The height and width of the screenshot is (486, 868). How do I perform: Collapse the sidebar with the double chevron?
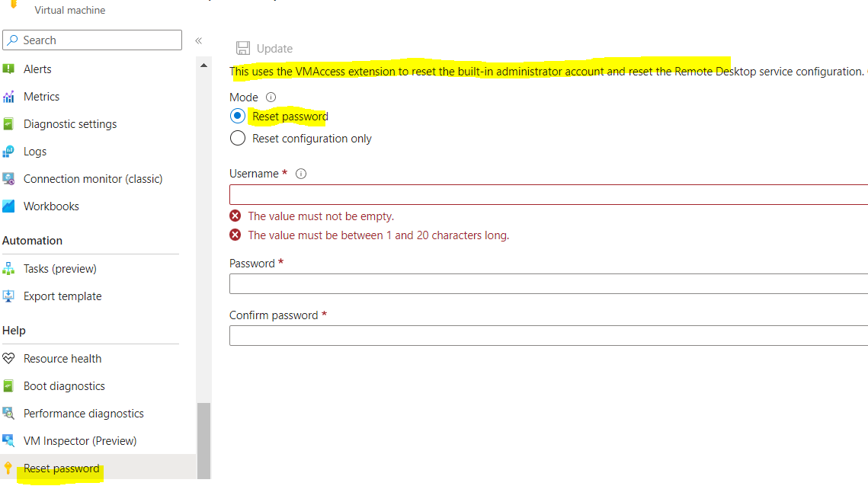198,40
